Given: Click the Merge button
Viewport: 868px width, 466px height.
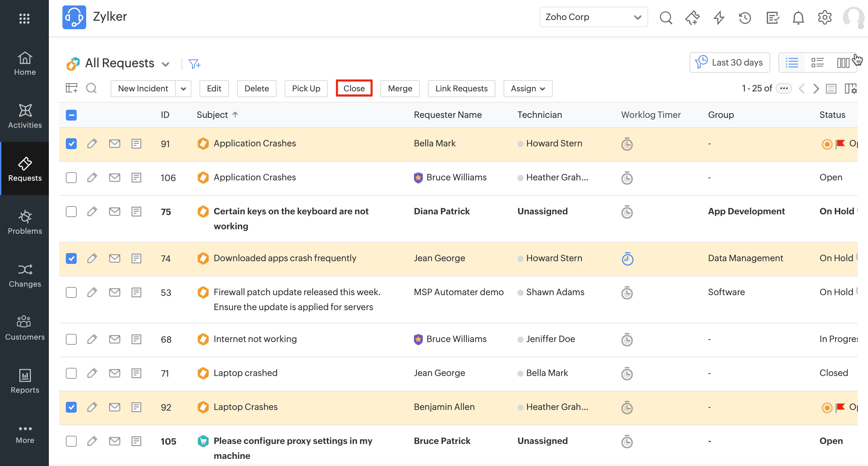Looking at the screenshot, I should point(400,89).
